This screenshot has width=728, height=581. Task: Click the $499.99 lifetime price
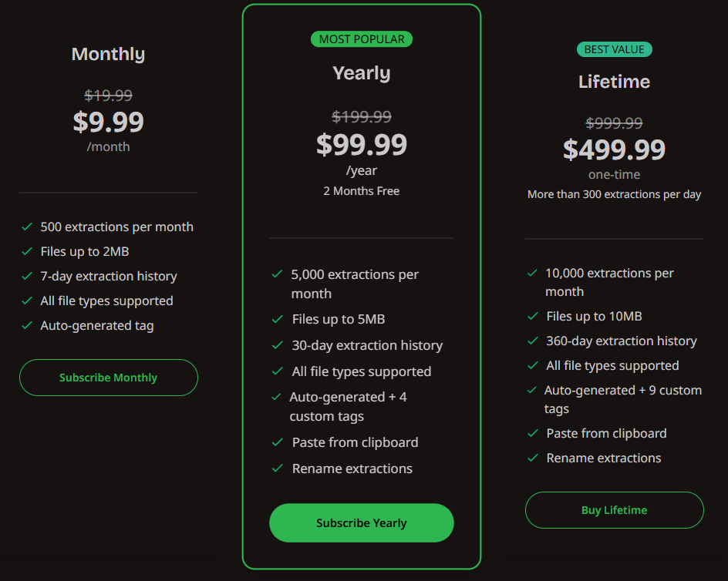(x=614, y=149)
